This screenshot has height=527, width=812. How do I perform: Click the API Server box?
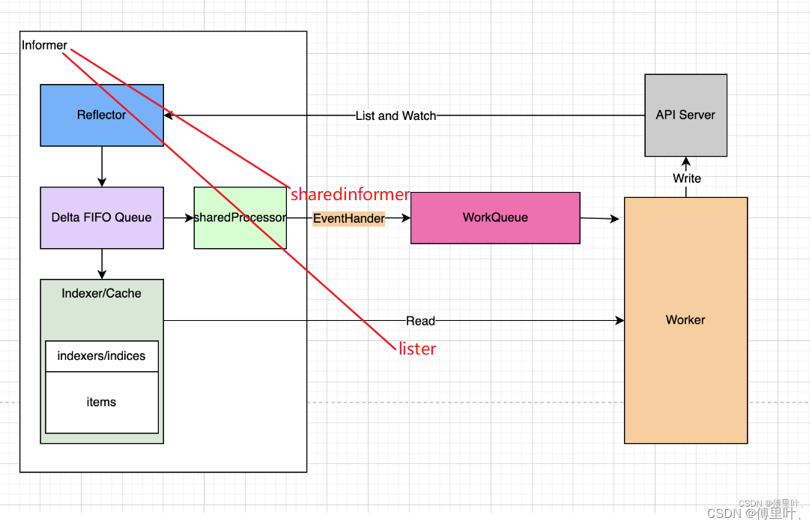(685, 115)
